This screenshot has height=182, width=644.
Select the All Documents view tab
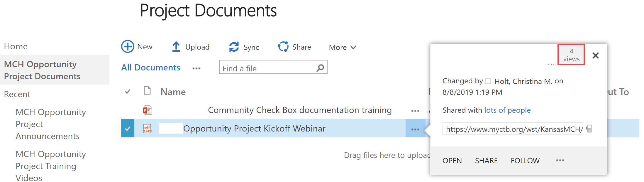(151, 68)
